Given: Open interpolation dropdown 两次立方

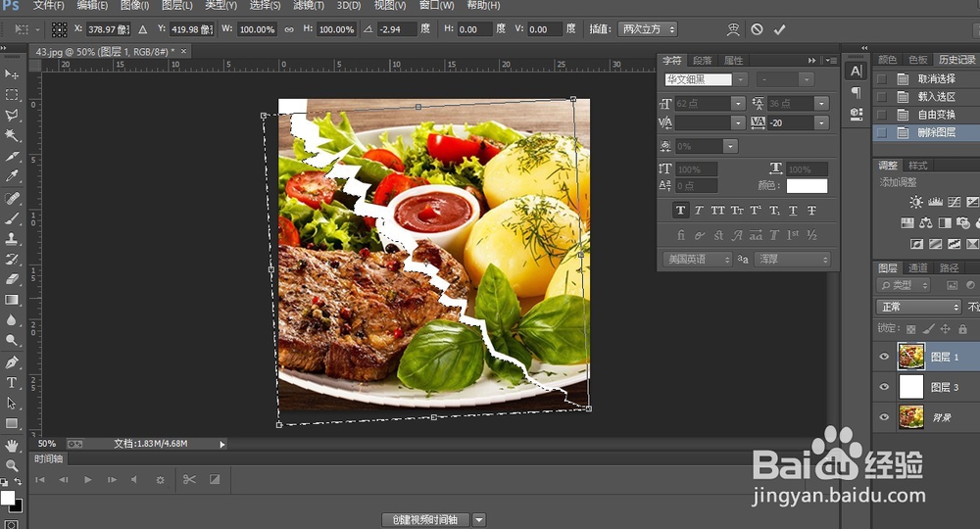Looking at the screenshot, I should [647, 29].
